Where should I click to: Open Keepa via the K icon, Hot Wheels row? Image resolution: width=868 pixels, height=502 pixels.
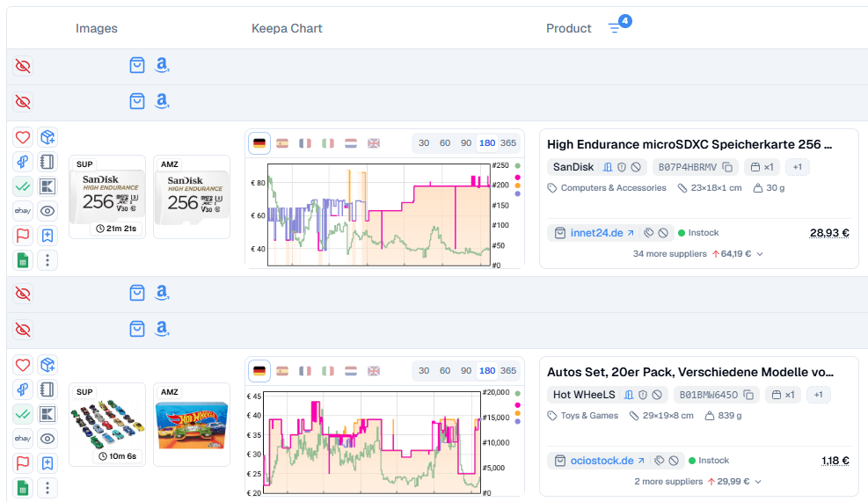pyautogui.click(x=47, y=414)
